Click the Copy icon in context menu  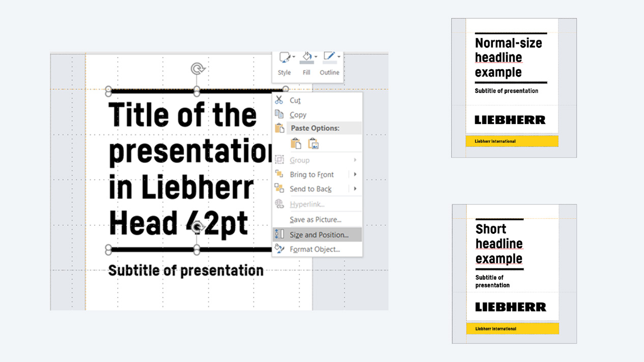point(279,114)
